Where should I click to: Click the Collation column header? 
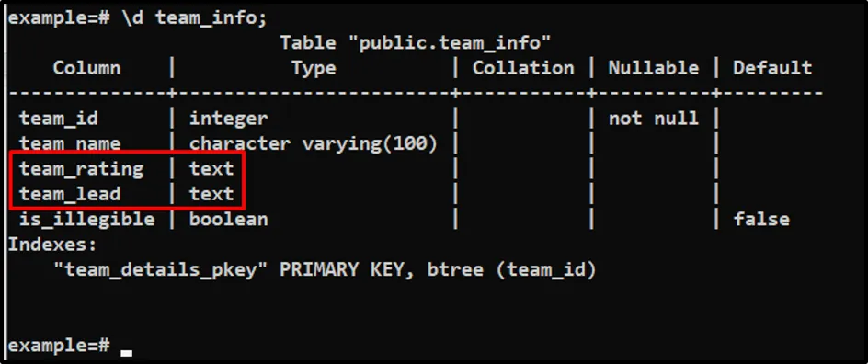click(x=523, y=68)
